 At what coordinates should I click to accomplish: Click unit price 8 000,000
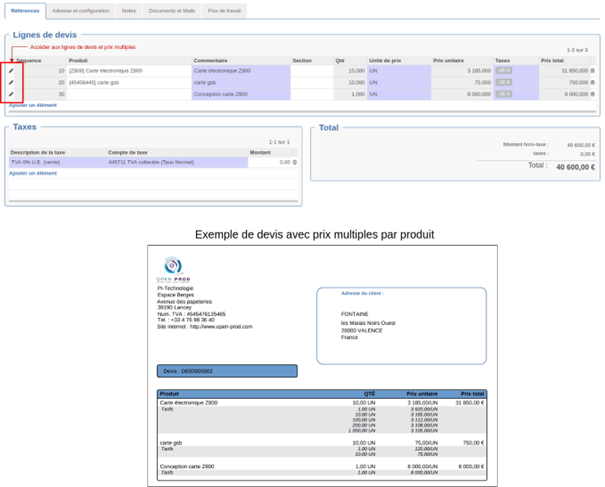coord(479,94)
